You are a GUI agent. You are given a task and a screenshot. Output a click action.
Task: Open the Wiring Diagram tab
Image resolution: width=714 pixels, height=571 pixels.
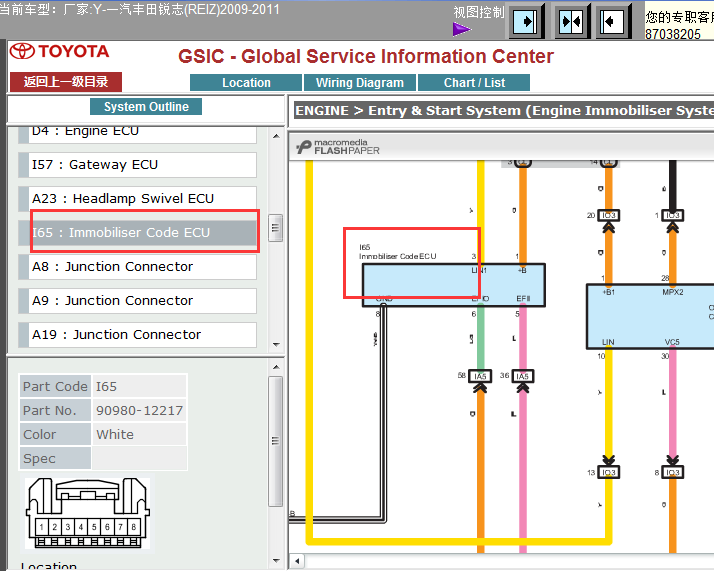360,83
